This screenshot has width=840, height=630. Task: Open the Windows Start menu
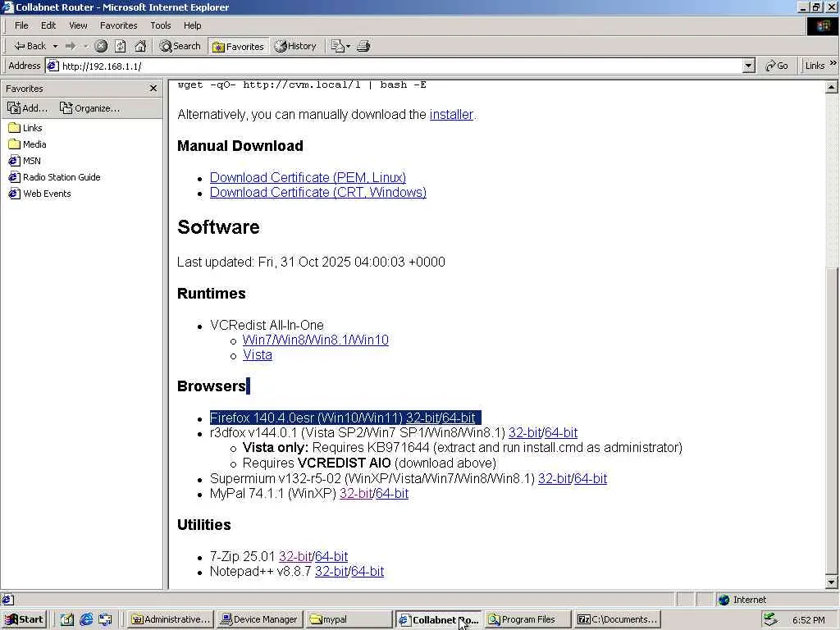point(24,620)
